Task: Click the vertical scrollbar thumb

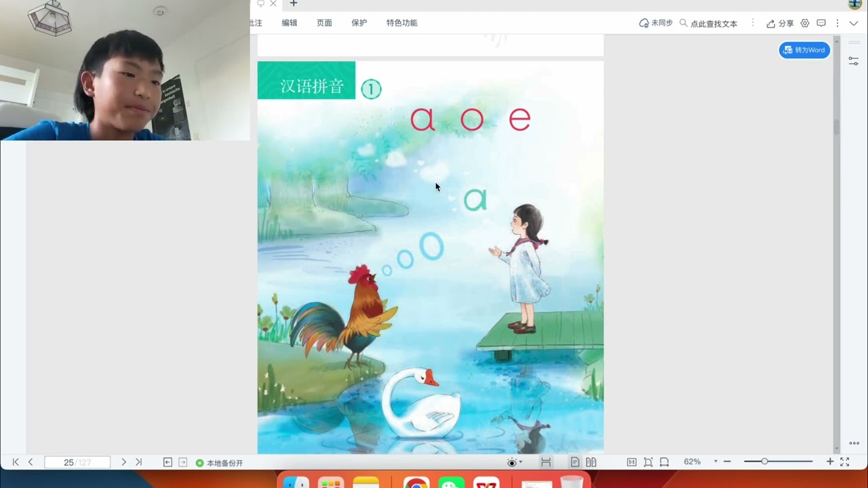Action: (837, 127)
